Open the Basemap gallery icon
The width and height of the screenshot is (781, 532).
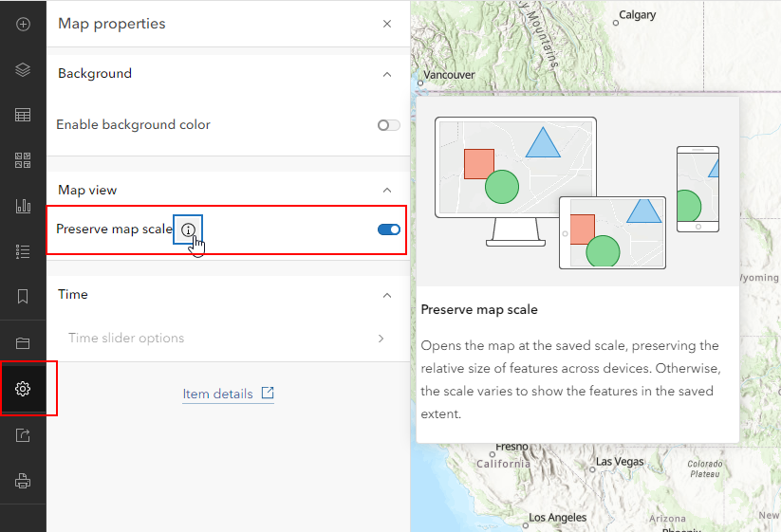pos(23,160)
